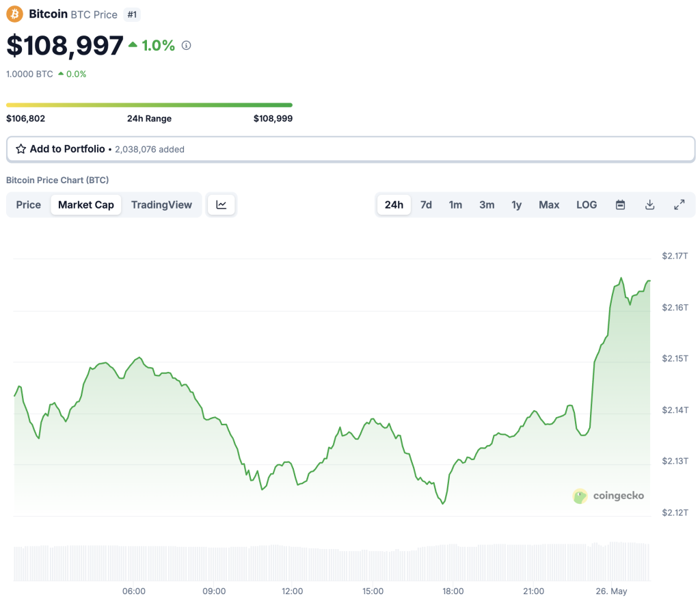
Task: Click the #1 rank badge
Action: click(x=132, y=14)
